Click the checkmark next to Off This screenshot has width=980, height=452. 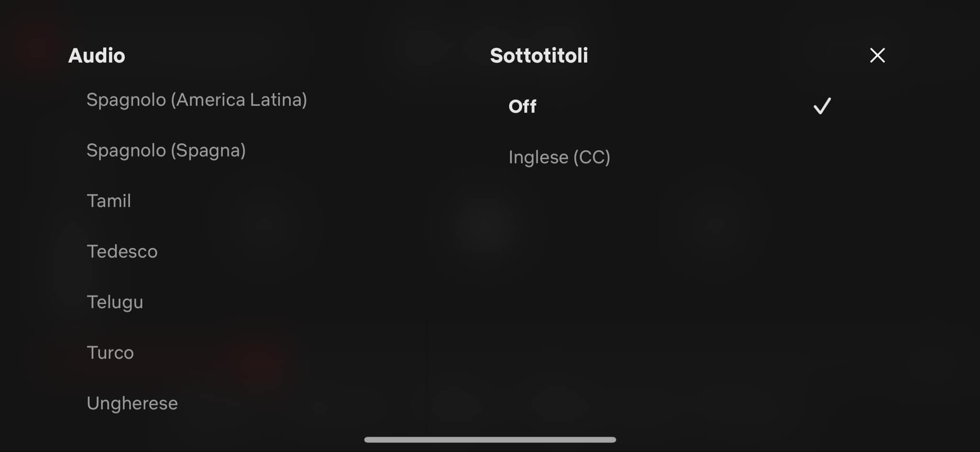pyautogui.click(x=822, y=106)
